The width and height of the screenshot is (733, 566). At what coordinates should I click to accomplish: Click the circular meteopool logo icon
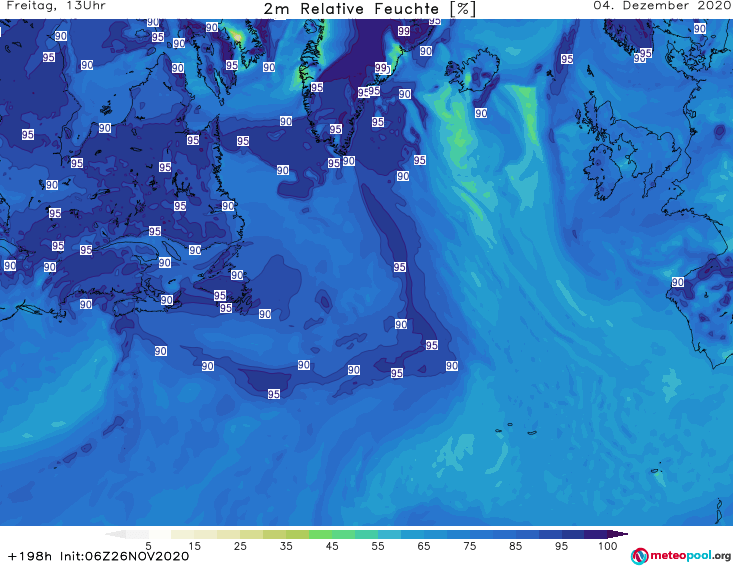pos(639,557)
